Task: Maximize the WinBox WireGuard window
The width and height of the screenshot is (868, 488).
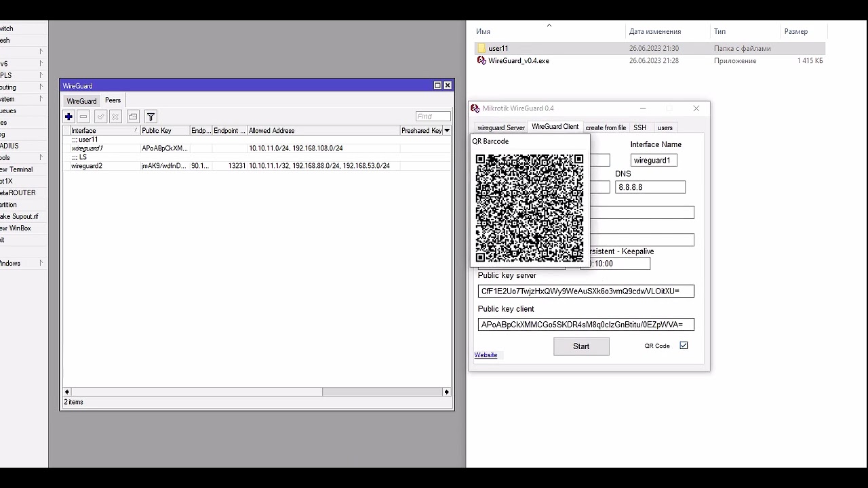Action: coord(437,85)
